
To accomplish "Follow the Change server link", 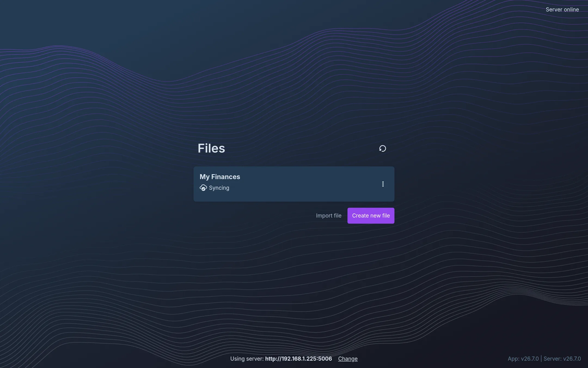I will (348, 359).
